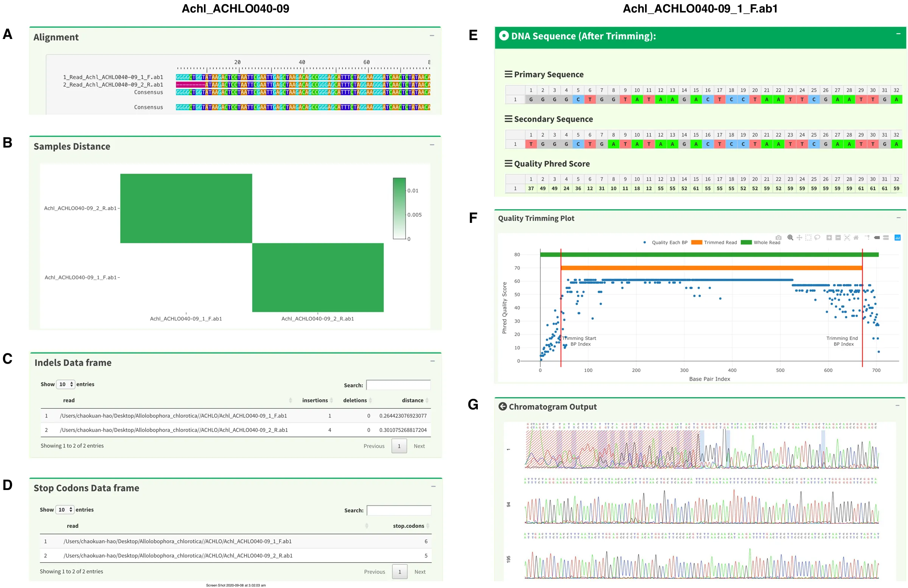Toggle spike lines icon in plot toolbar
Screen dimensions: 908x588
coord(868,237)
